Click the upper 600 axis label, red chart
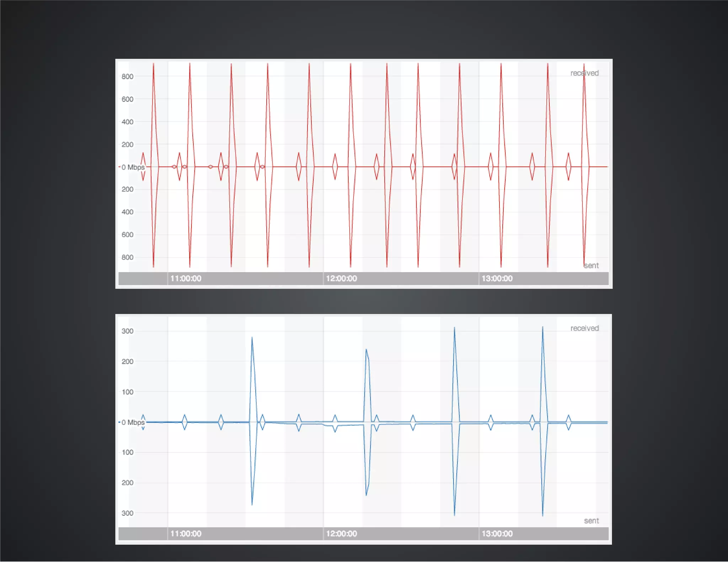 pyautogui.click(x=127, y=99)
